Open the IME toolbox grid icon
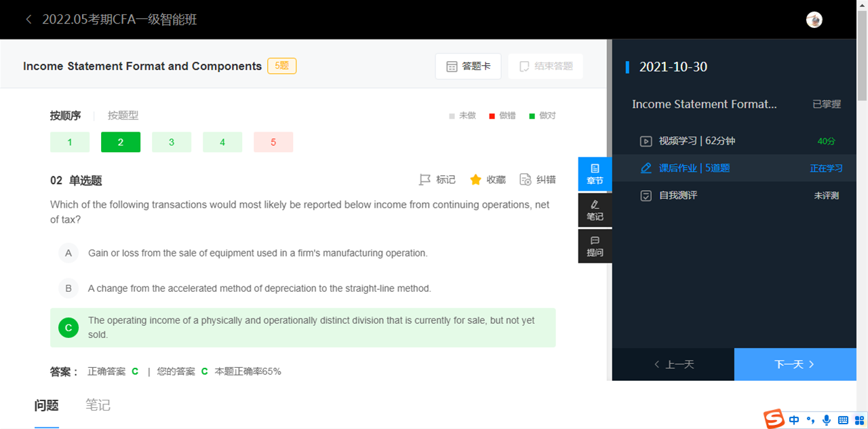This screenshot has height=429, width=868. pyautogui.click(x=859, y=420)
